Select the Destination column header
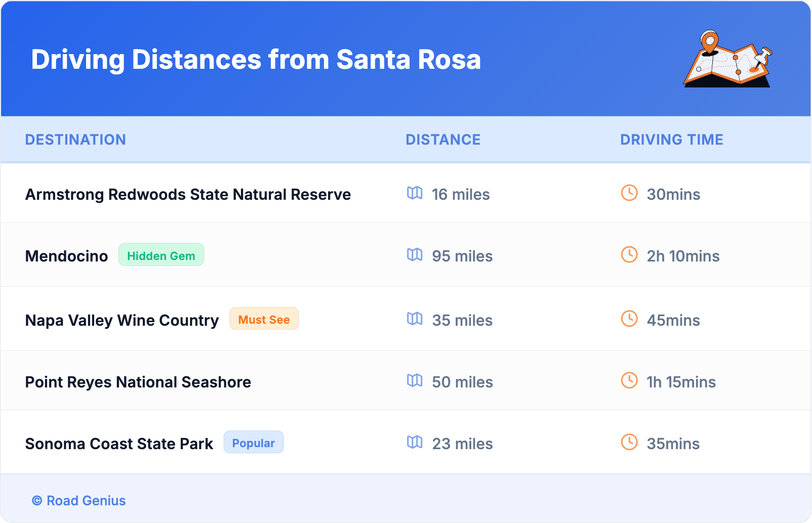 [75, 140]
